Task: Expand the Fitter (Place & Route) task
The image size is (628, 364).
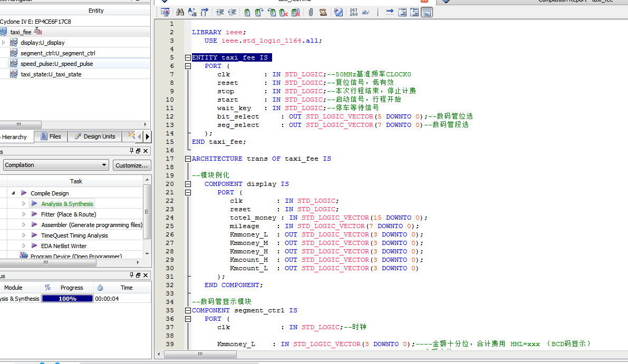Action: pos(24,214)
